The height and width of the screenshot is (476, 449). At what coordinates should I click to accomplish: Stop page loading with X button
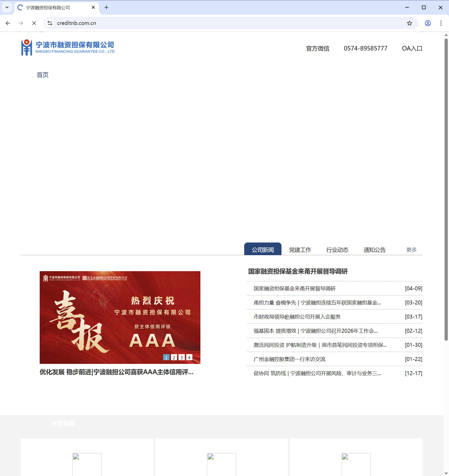coord(34,23)
